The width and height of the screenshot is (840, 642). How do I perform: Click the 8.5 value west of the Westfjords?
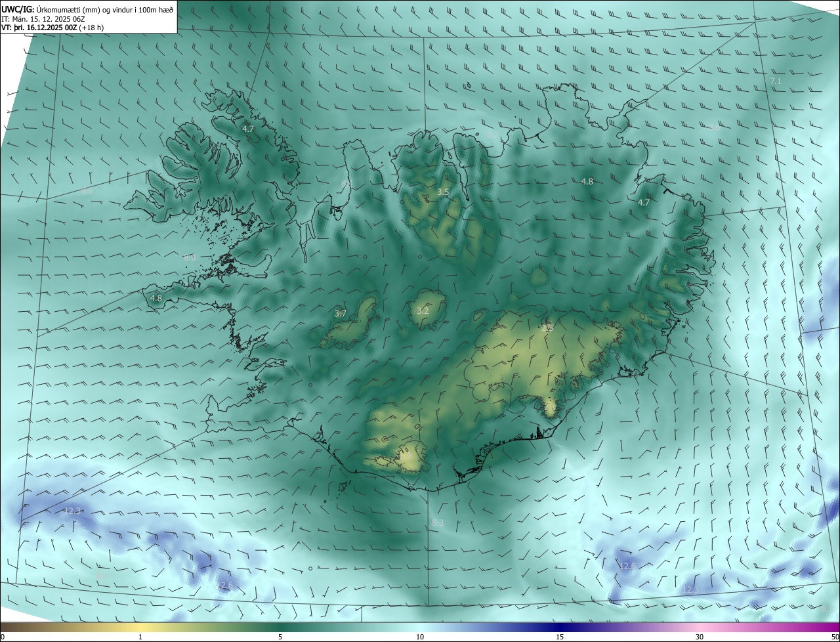coord(87,190)
